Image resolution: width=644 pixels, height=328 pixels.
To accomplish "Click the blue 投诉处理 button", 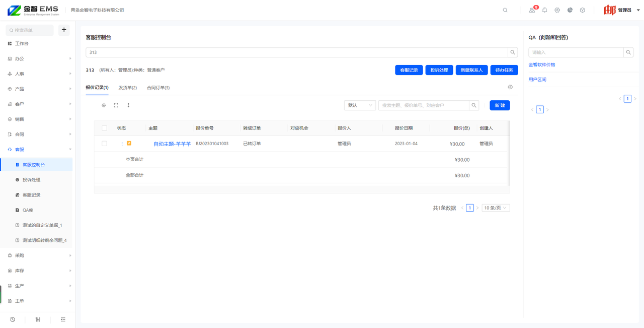I will tap(439, 70).
